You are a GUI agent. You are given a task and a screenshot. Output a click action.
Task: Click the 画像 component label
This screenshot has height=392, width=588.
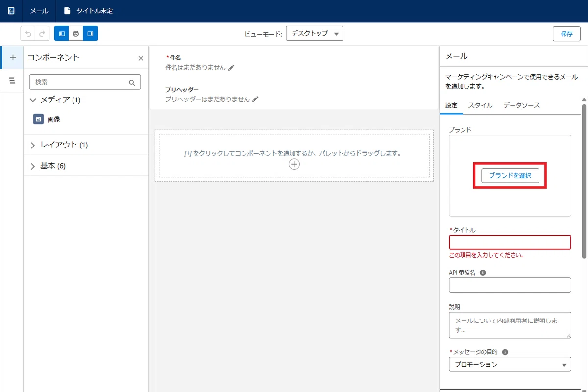[54, 119]
